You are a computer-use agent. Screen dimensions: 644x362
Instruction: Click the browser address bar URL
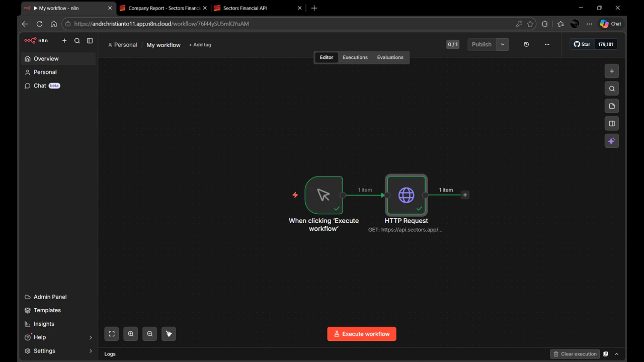161,24
